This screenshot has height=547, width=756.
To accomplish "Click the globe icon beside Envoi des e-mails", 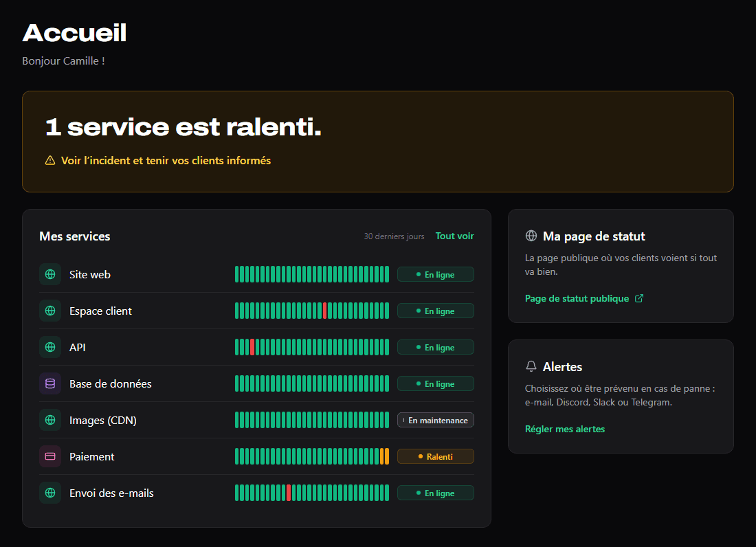I will (50, 493).
